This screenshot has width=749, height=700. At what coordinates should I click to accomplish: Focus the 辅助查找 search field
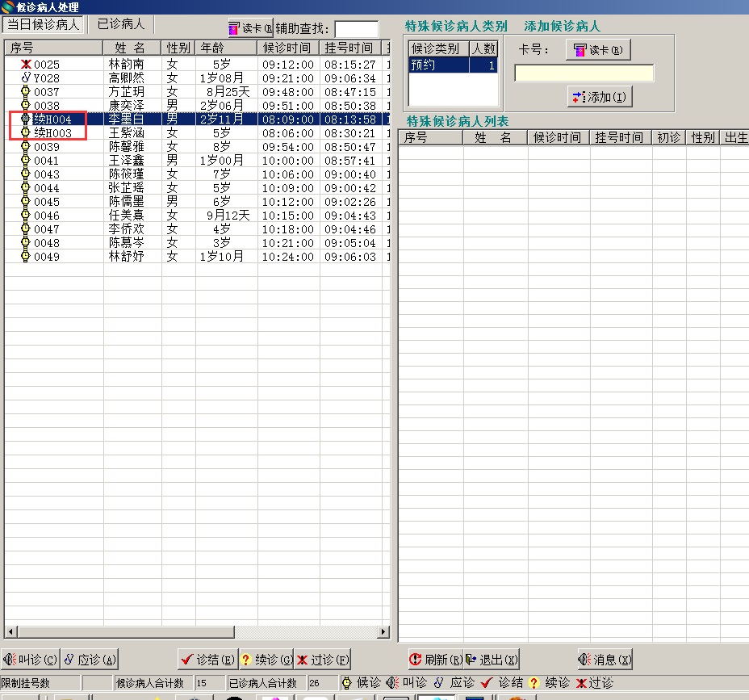[x=357, y=29]
